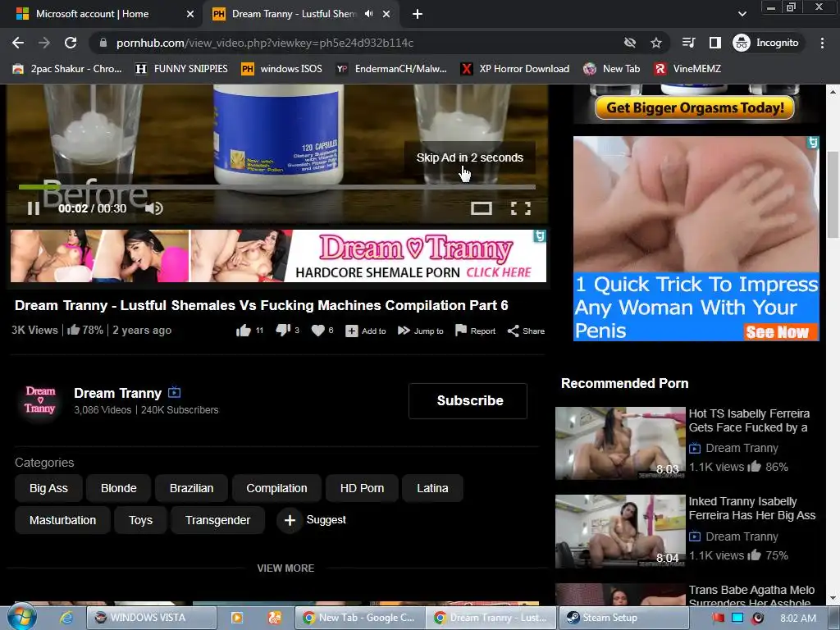Open the FUNNY SNIPPIES bookmark
The width and height of the screenshot is (840, 630).
tap(181, 69)
